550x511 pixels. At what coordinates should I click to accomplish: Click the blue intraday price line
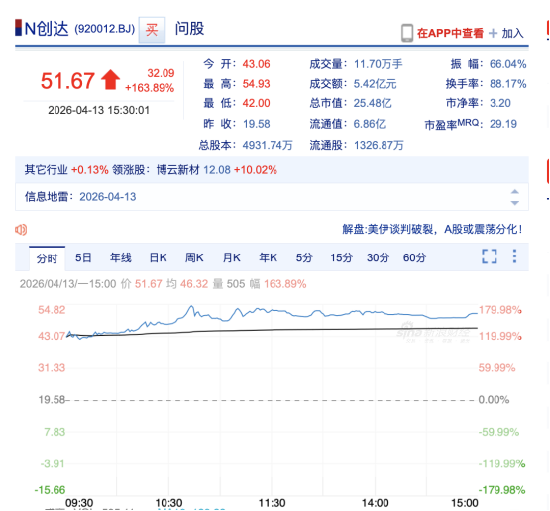[272, 310]
